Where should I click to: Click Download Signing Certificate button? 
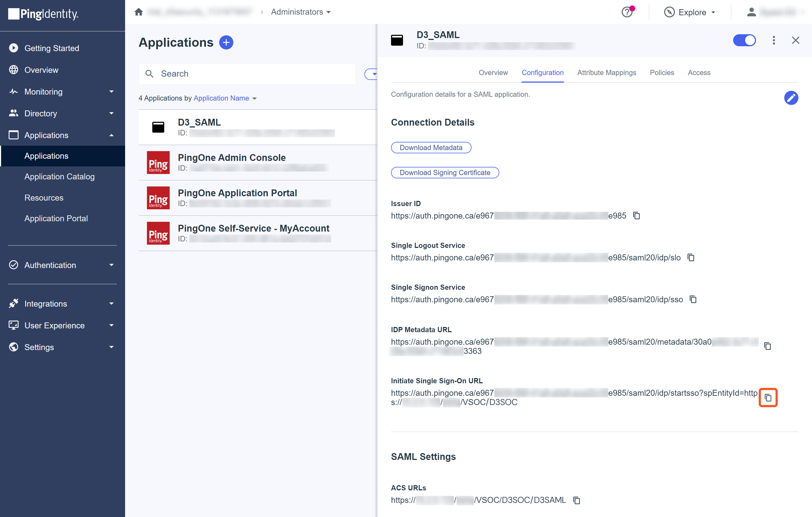pos(445,173)
